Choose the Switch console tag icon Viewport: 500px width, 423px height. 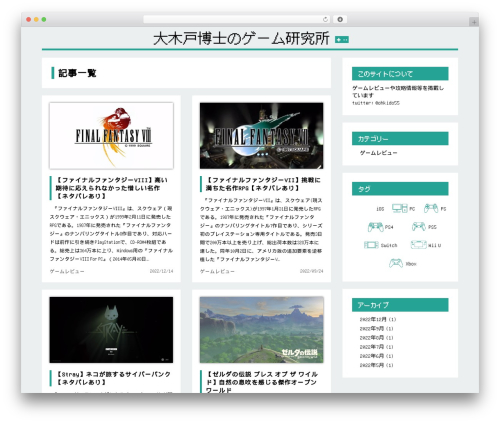pyautogui.click(x=371, y=245)
